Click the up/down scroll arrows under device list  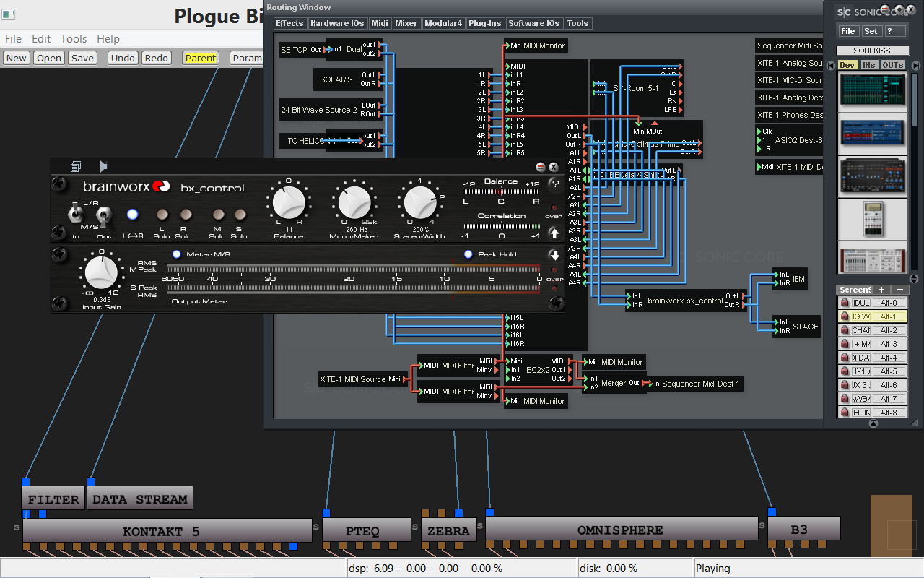pos(914,278)
